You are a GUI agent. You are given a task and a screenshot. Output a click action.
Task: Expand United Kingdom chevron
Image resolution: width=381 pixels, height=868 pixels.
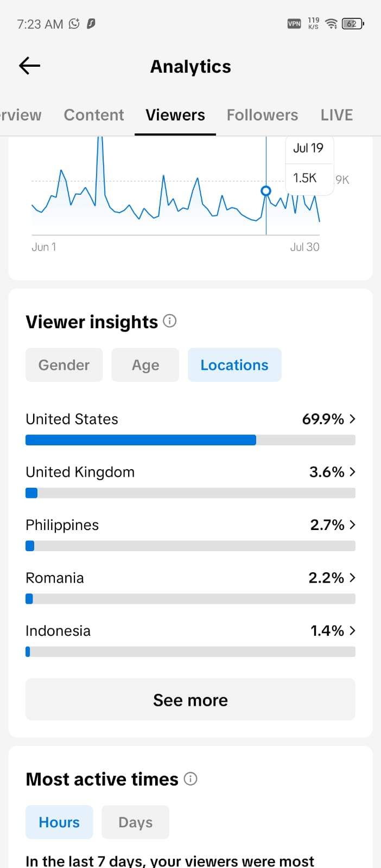(x=352, y=472)
